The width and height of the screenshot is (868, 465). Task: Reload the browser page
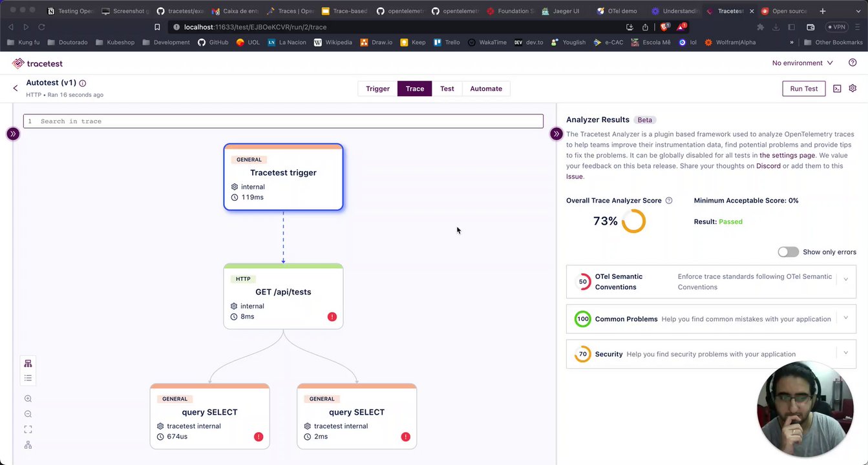41,27
